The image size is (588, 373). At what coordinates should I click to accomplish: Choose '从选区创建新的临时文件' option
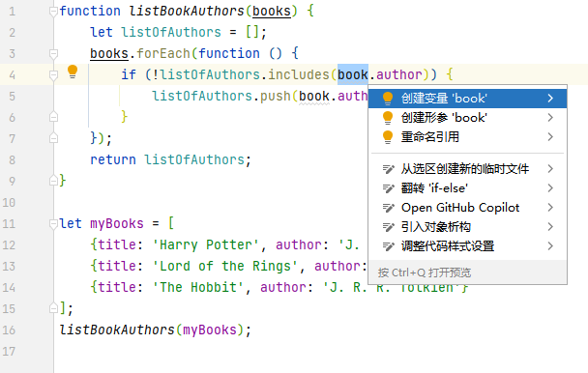tap(467, 169)
